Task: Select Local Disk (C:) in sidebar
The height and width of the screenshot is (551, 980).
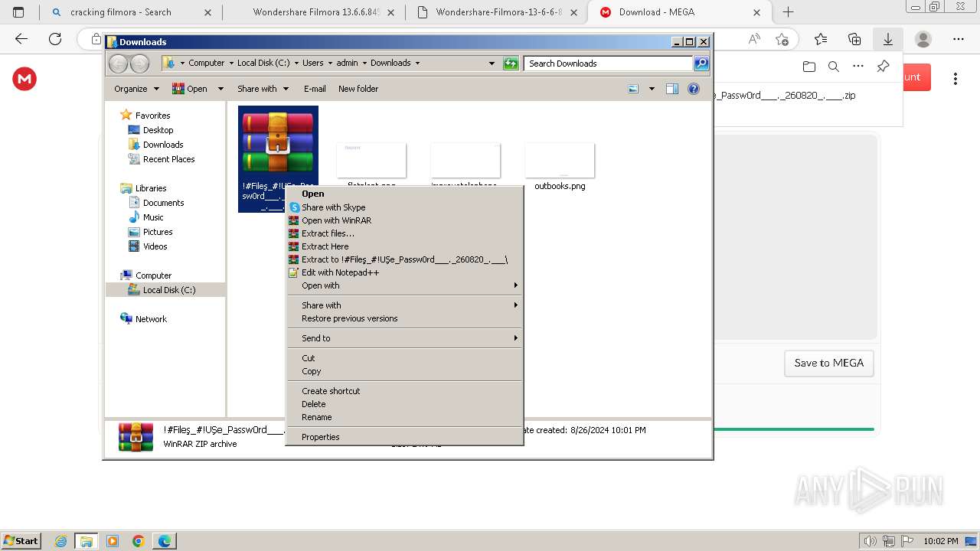Action: pos(168,290)
